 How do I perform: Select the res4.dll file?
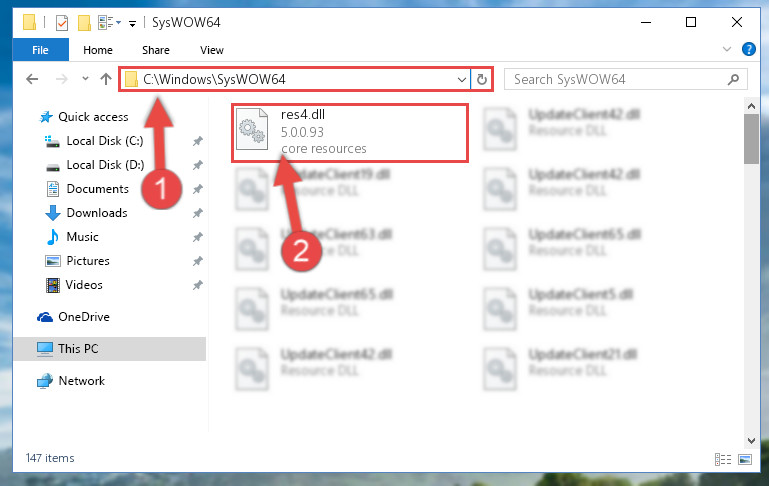pyautogui.click(x=350, y=132)
